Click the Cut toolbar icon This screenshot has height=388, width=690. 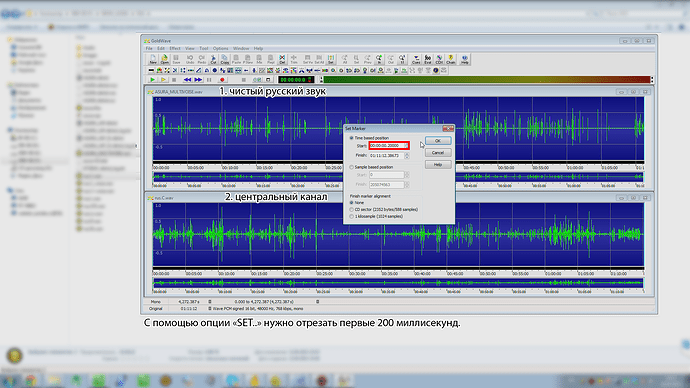pos(213,59)
